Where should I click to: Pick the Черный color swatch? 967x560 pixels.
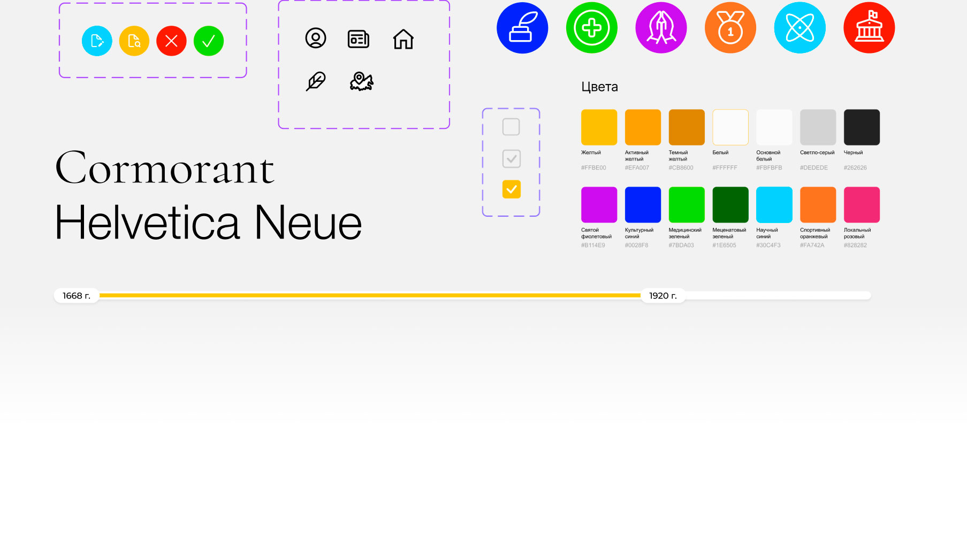(x=862, y=127)
